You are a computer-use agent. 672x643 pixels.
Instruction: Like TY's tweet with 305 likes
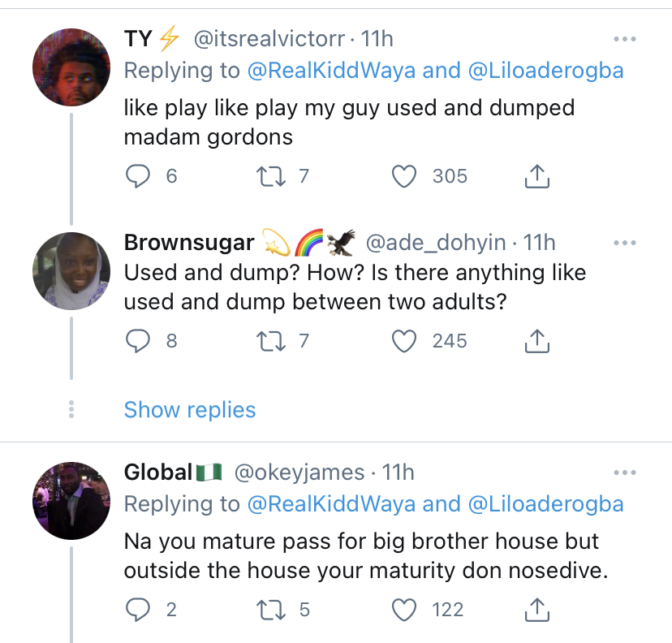coord(404,175)
